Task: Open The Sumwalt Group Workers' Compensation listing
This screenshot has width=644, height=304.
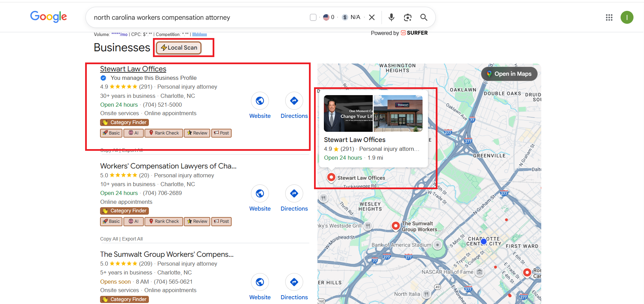Action: click(167, 254)
